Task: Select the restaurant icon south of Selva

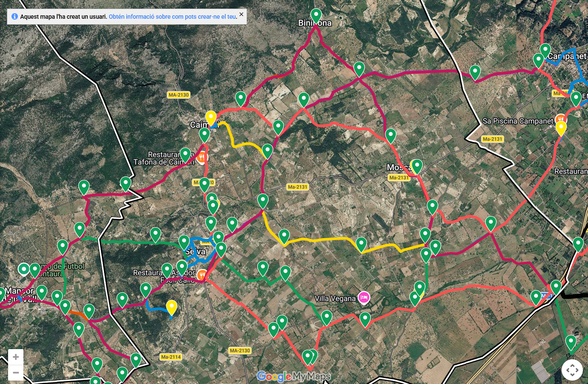Action: (202, 274)
